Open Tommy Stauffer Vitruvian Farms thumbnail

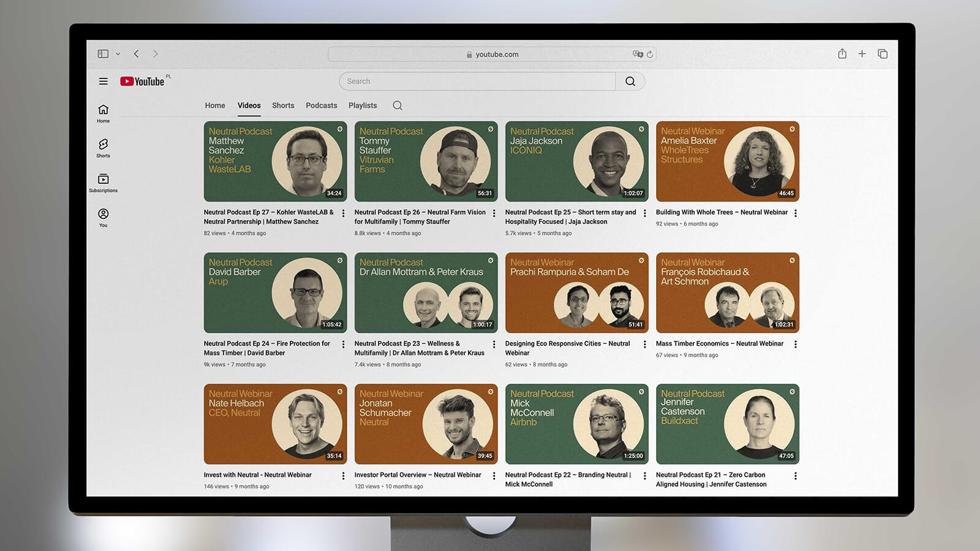pos(426,161)
